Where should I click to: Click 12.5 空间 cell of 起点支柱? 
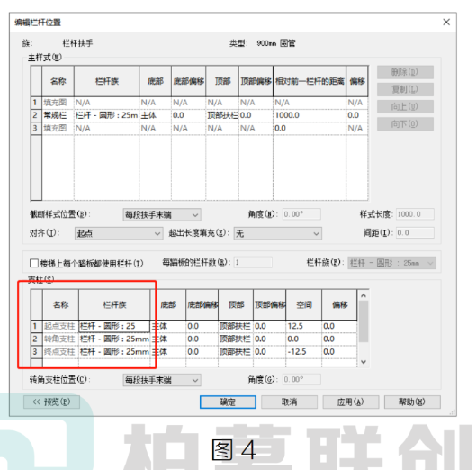303,326
